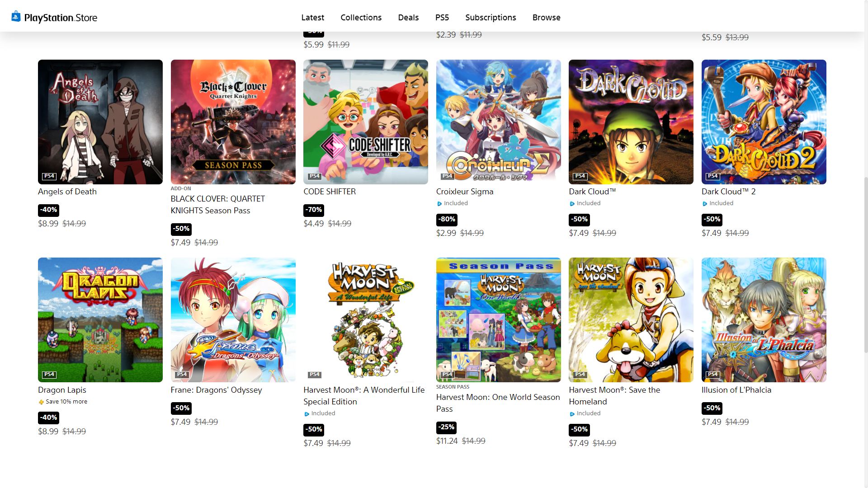This screenshot has width=868, height=488.
Task: Go to the Deals section
Action: click(408, 18)
